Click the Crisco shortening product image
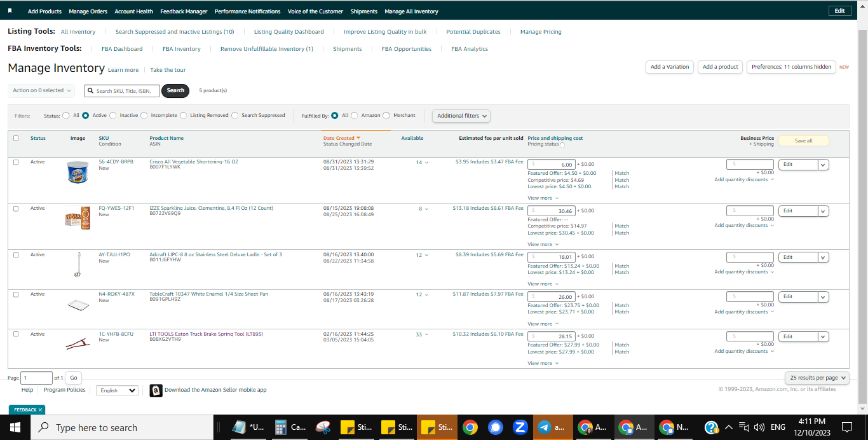 pos(77,172)
